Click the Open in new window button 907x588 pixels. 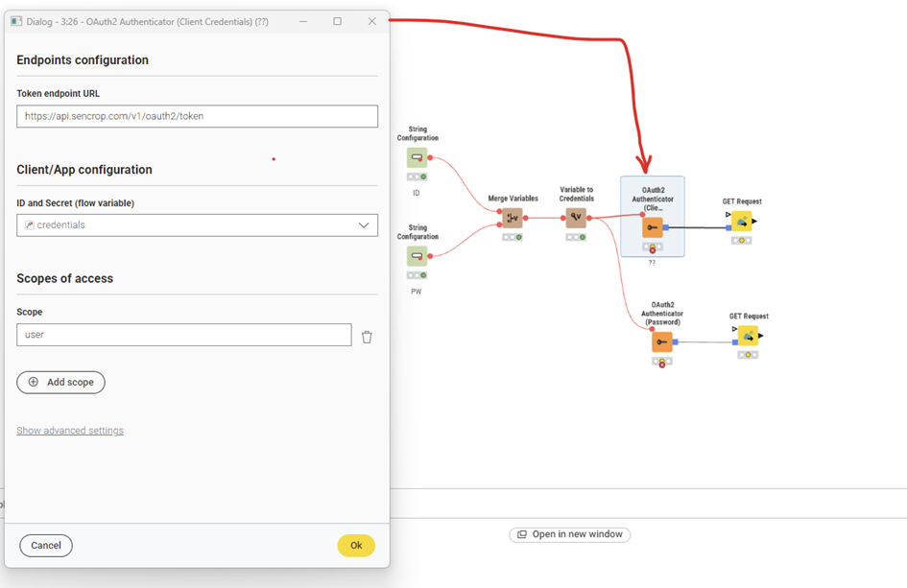[570, 534]
